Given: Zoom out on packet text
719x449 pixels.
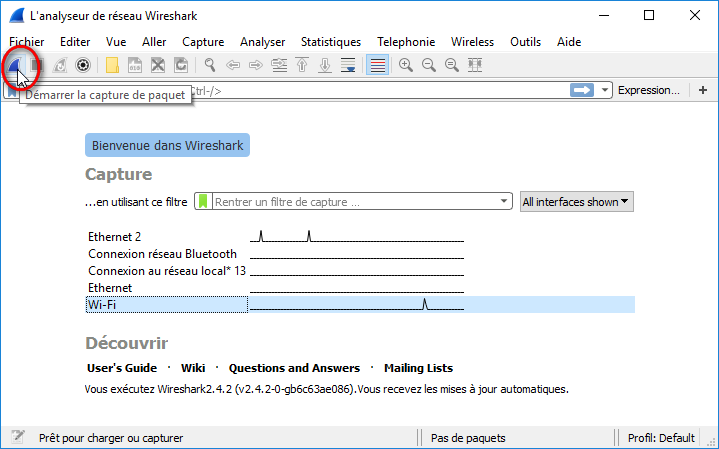Looking at the screenshot, I should pyautogui.click(x=429, y=65).
